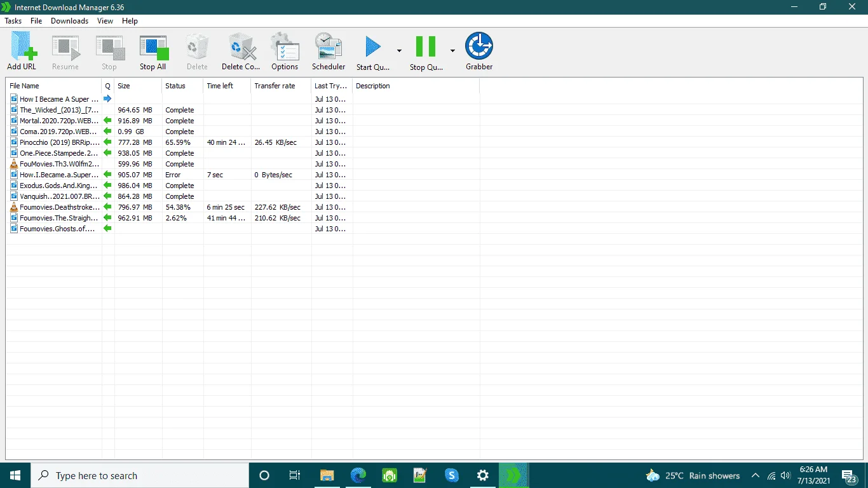Click the Delete recycle bin icon
This screenshot has height=488, width=868.
197,48
